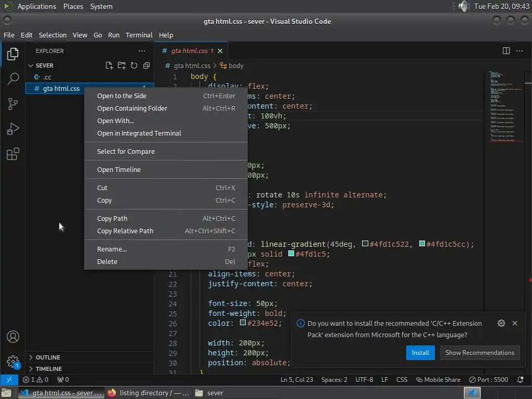
Task: Click the remote window indicator in status bar
Action: point(9,380)
